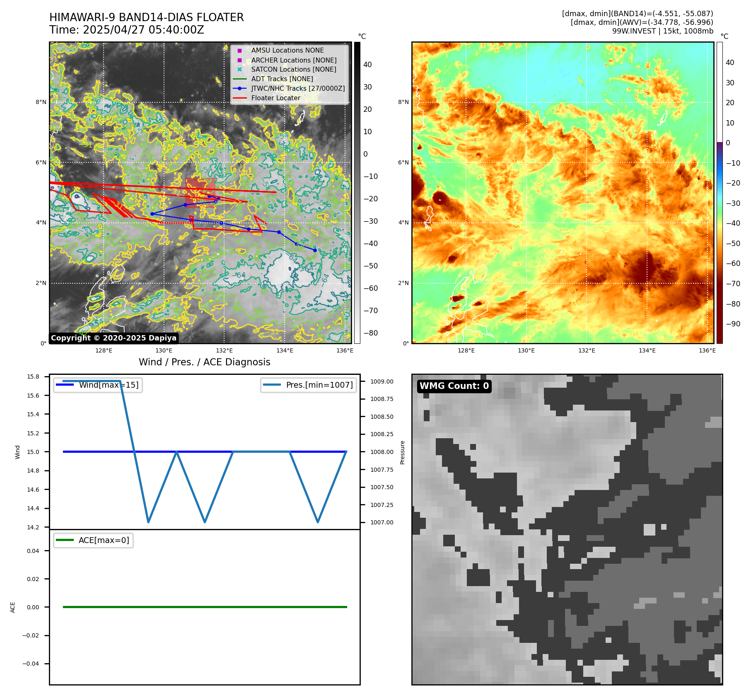Click the 2°N tick on the colored map

(x=403, y=283)
